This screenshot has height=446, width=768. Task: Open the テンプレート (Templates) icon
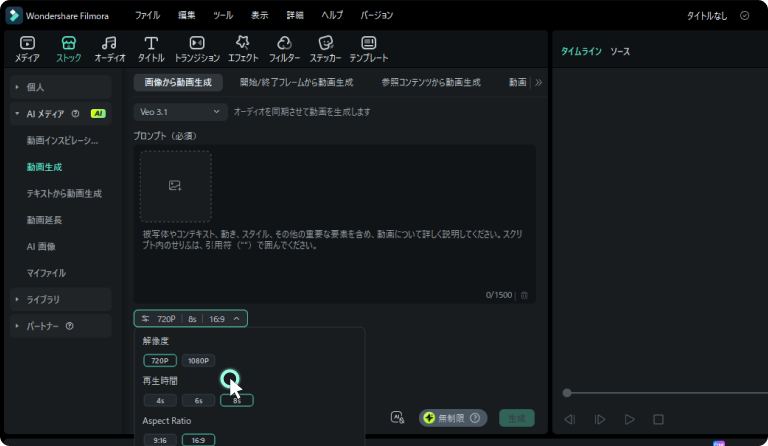pyautogui.click(x=369, y=49)
